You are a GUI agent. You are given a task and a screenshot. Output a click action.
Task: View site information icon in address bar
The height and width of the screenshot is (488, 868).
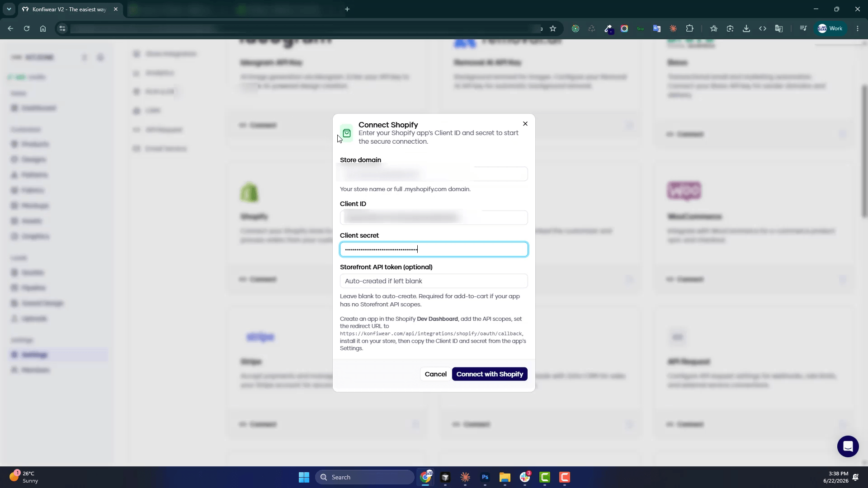click(62, 28)
